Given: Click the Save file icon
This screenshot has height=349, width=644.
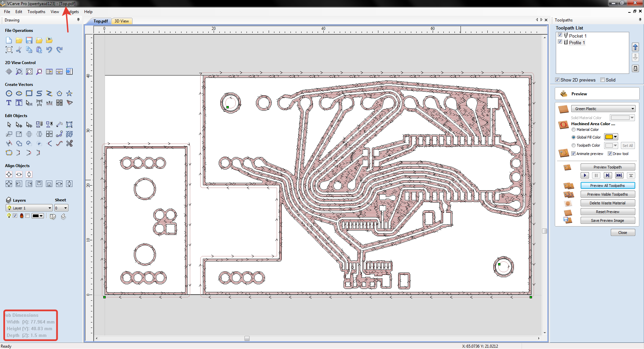Looking at the screenshot, I should pyautogui.click(x=29, y=40).
